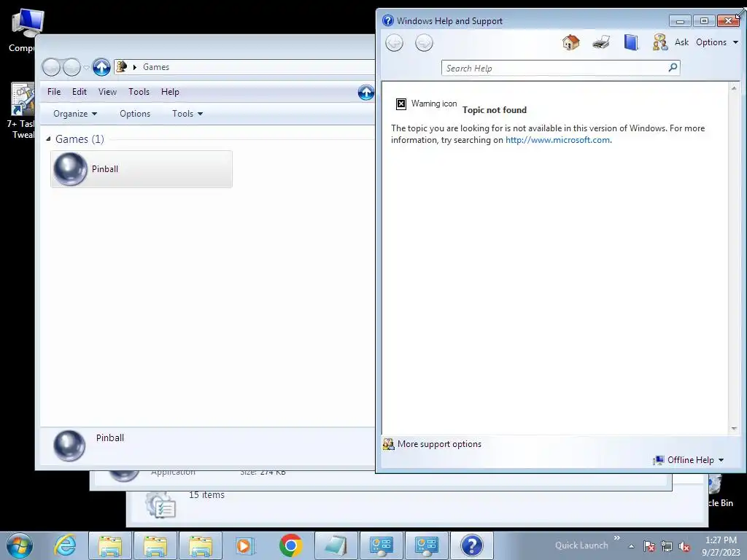
Task: Open the Windows Start menu
Action: pos(20,545)
